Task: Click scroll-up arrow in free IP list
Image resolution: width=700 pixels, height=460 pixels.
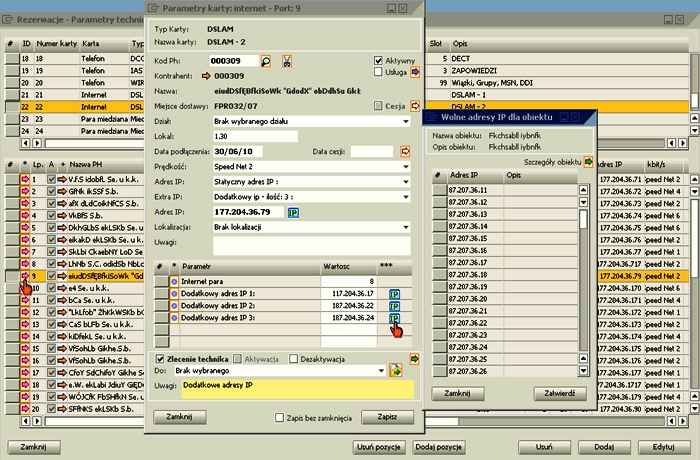Action: pos(583,190)
